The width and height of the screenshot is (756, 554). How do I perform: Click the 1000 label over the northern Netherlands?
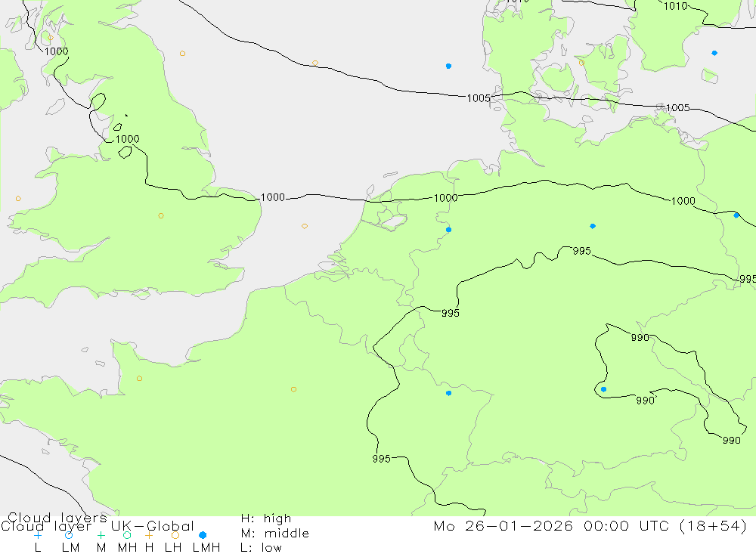[445, 198]
